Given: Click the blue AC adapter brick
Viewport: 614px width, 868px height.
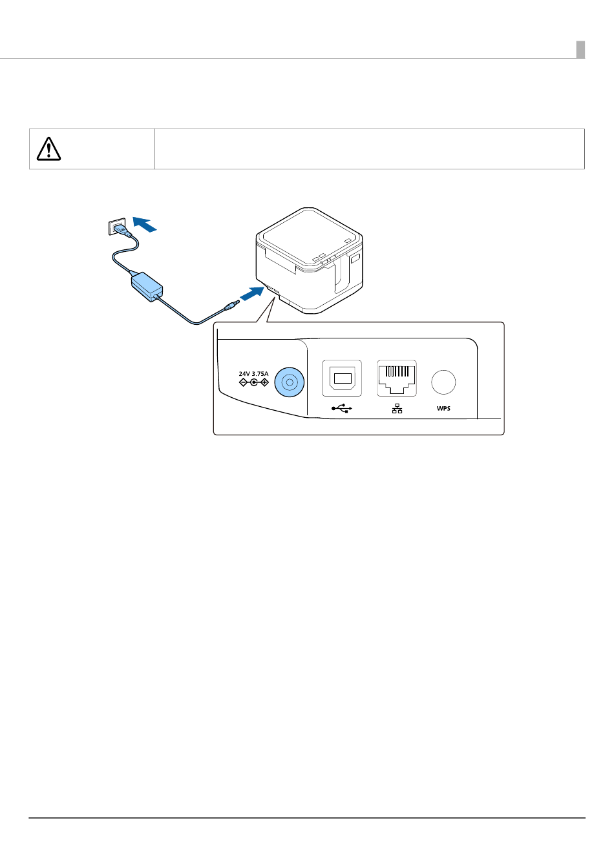Looking at the screenshot, I should point(147,286).
